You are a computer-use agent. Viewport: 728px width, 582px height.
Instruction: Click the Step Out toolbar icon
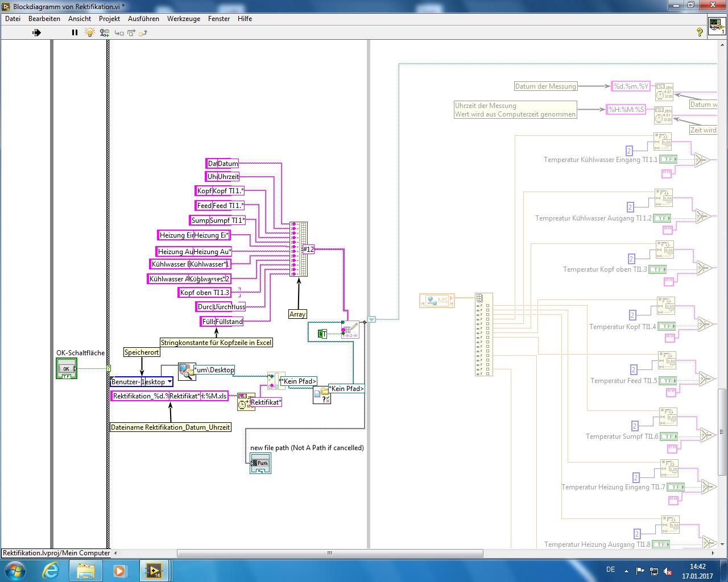143,32
